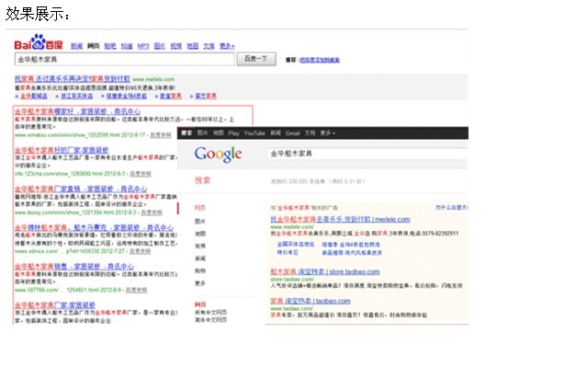Choose 简体中文网页 filter on Google
This screenshot has width=588, height=368.
point(210,320)
